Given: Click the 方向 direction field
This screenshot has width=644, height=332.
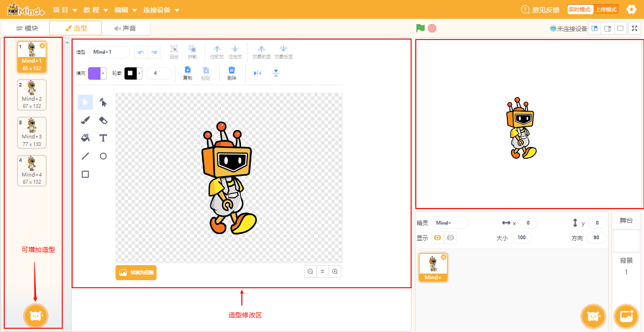Looking at the screenshot, I should [x=596, y=238].
